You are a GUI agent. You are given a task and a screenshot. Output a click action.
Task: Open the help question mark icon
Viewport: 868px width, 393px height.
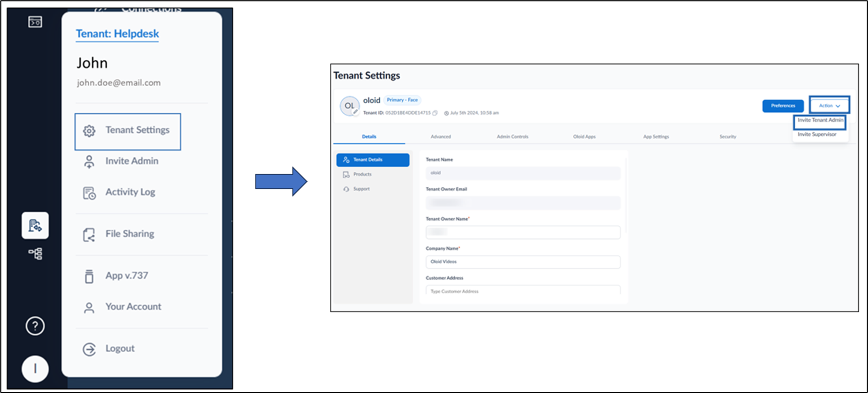pos(35,327)
